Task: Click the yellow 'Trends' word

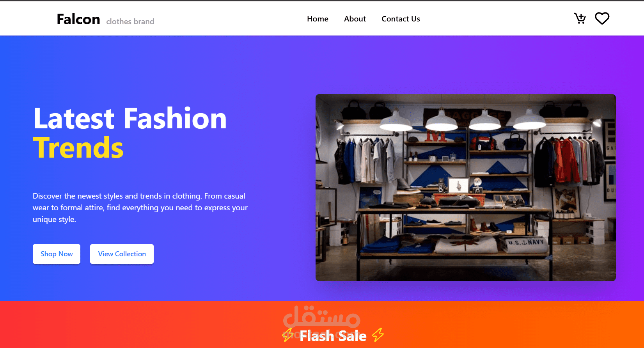Action: point(78,148)
